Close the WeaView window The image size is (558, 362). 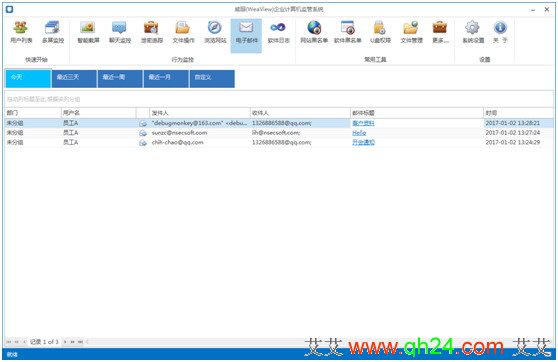(547, 10)
